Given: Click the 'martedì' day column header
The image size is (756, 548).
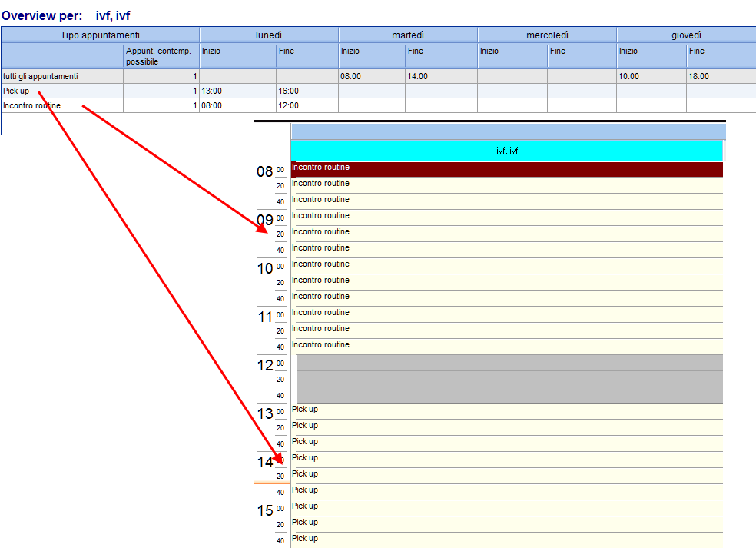Looking at the screenshot, I should [x=408, y=35].
